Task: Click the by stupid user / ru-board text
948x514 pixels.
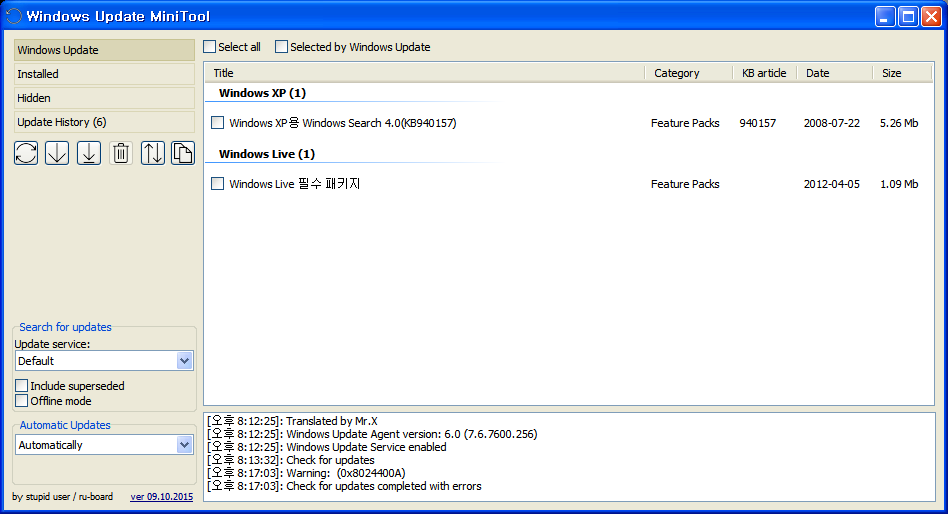Action: [x=62, y=496]
